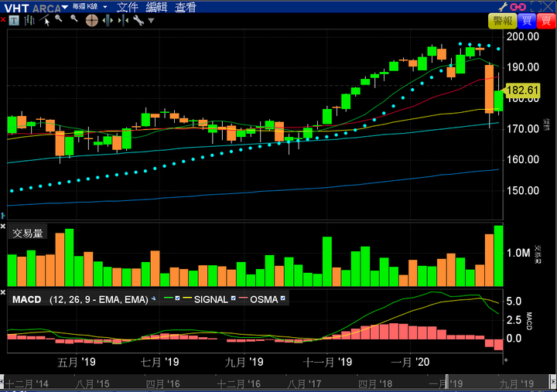Screen dimensions: 557x392
Task: Open the 文件 menu
Action: (127, 7)
